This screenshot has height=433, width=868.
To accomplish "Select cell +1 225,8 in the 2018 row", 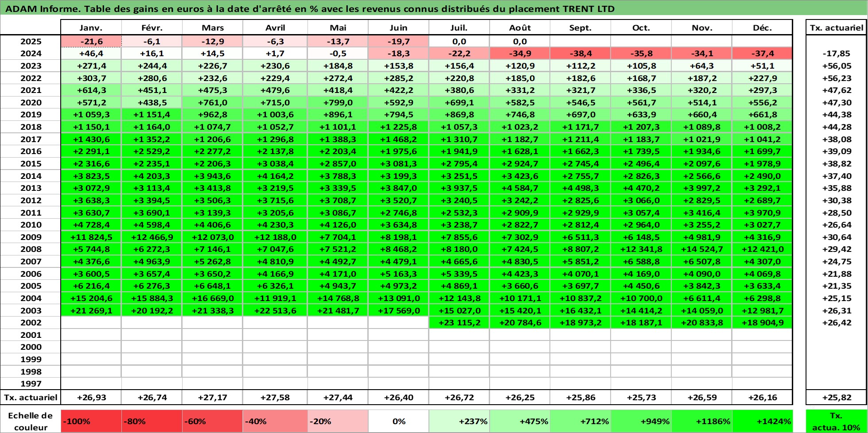I will click(x=398, y=127).
